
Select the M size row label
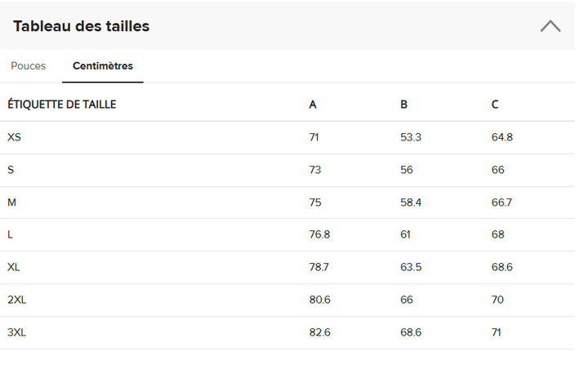pyautogui.click(x=11, y=203)
